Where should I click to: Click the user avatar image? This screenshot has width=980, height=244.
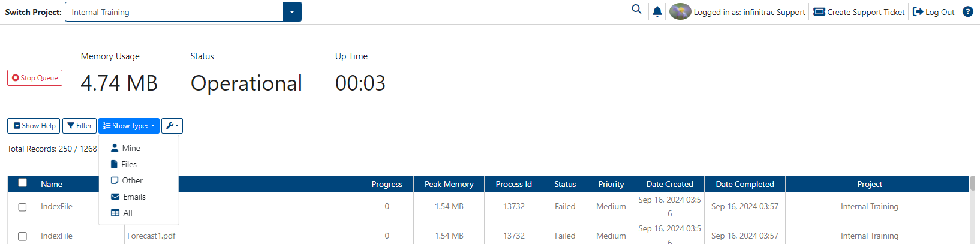[680, 11]
